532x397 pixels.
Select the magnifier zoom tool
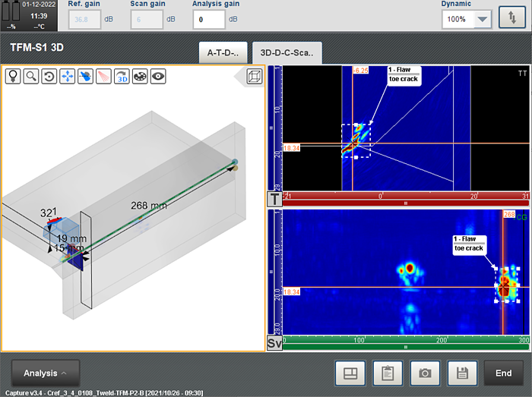(x=30, y=76)
